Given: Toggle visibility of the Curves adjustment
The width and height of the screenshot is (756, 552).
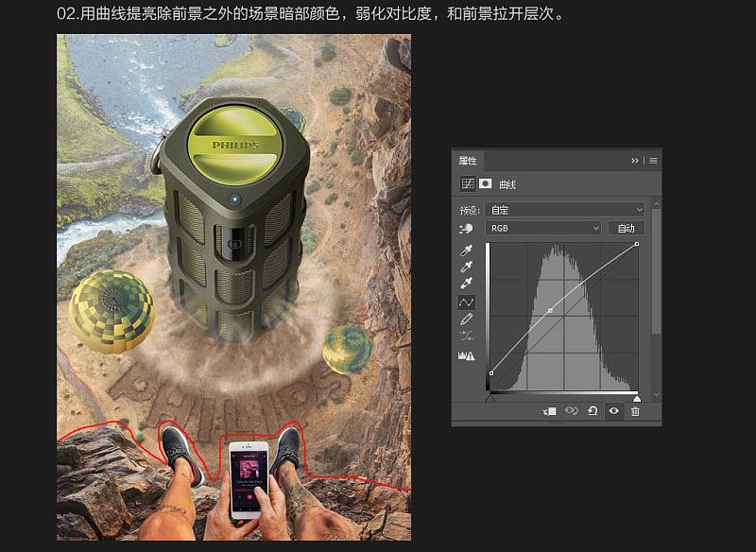Looking at the screenshot, I should 612,411.
